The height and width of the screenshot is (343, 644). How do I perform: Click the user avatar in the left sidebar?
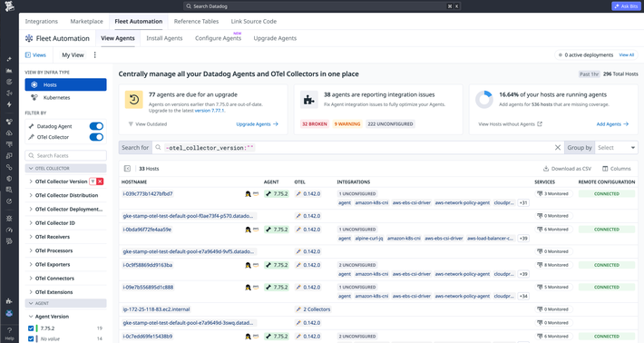[9, 313]
